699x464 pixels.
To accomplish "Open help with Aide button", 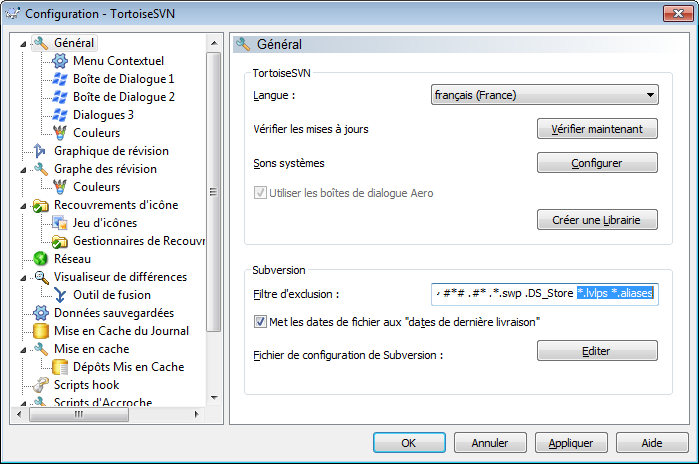I will pos(652,443).
